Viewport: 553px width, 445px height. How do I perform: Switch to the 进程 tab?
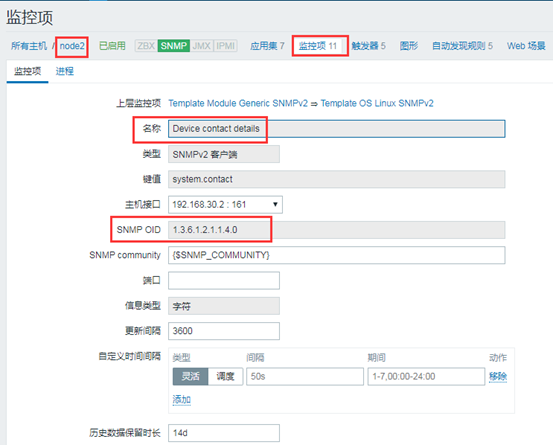[65, 71]
